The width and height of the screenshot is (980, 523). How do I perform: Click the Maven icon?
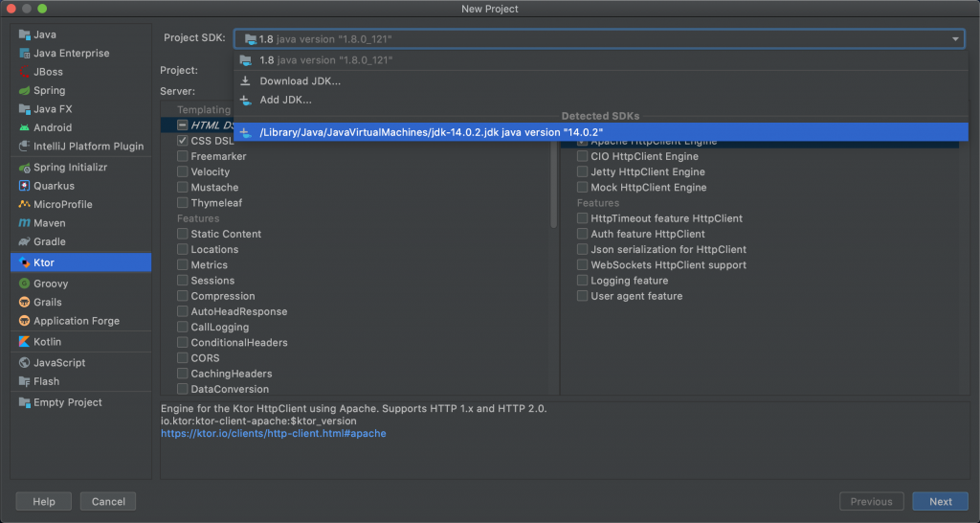coord(24,223)
